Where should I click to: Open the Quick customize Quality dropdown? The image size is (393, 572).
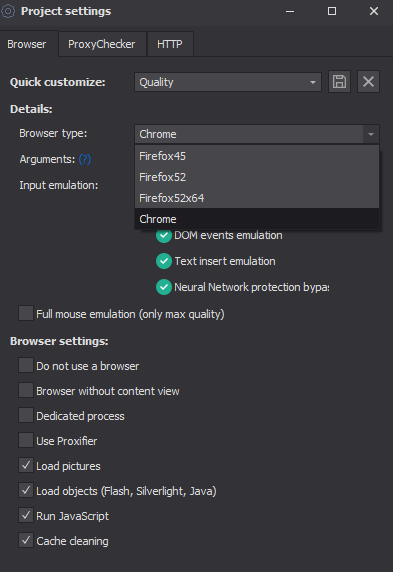coord(228,82)
